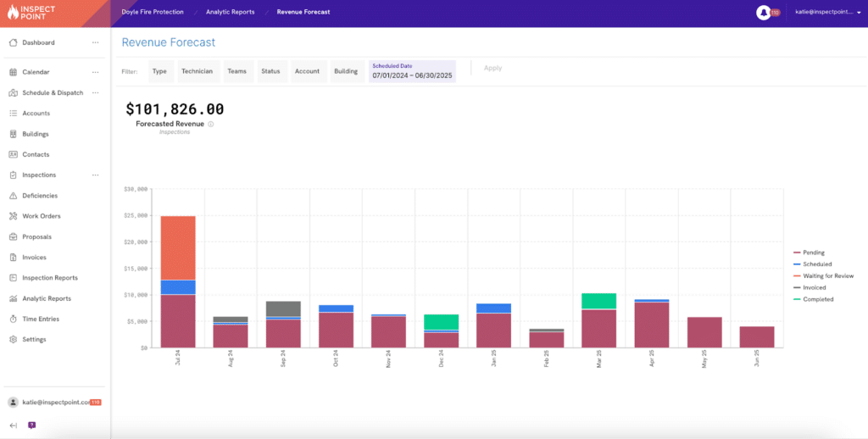Open Deficiencies via its warning icon
The width and height of the screenshot is (868, 439).
pos(13,196)
